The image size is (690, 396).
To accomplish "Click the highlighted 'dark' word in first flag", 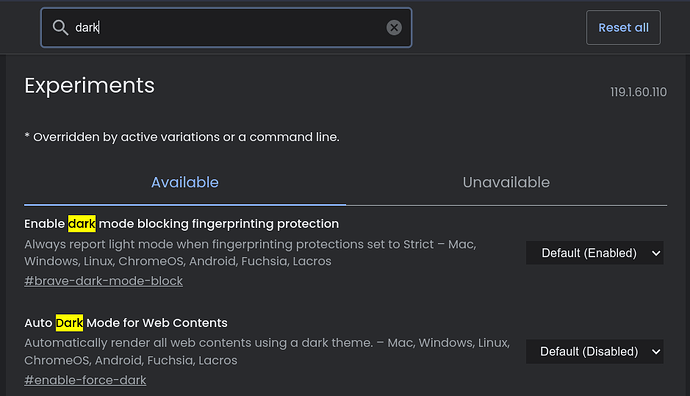I will (82, 224).
